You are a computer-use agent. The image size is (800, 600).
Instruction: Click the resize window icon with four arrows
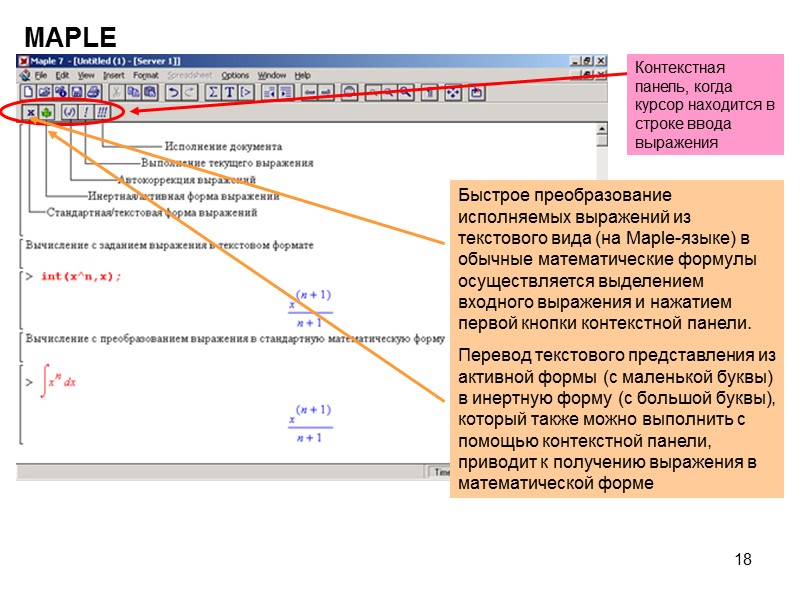click(x=453, y=92)
